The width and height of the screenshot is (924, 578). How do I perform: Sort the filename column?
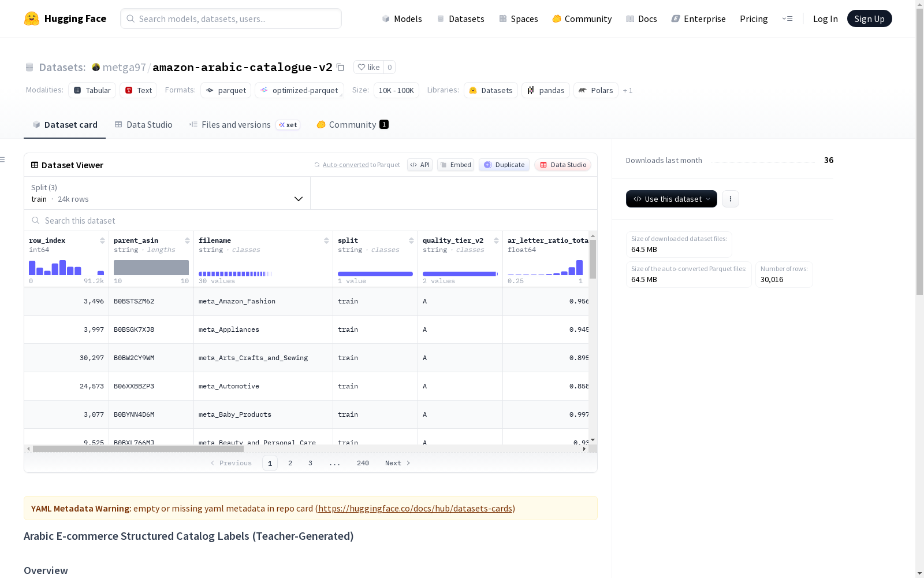click(x=326, y=240)
